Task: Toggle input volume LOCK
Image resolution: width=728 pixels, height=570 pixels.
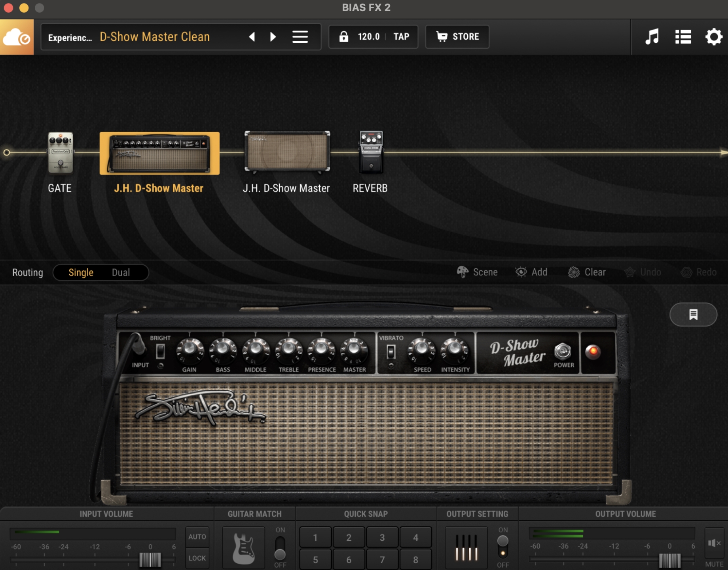Action: [x=197, y=558]
